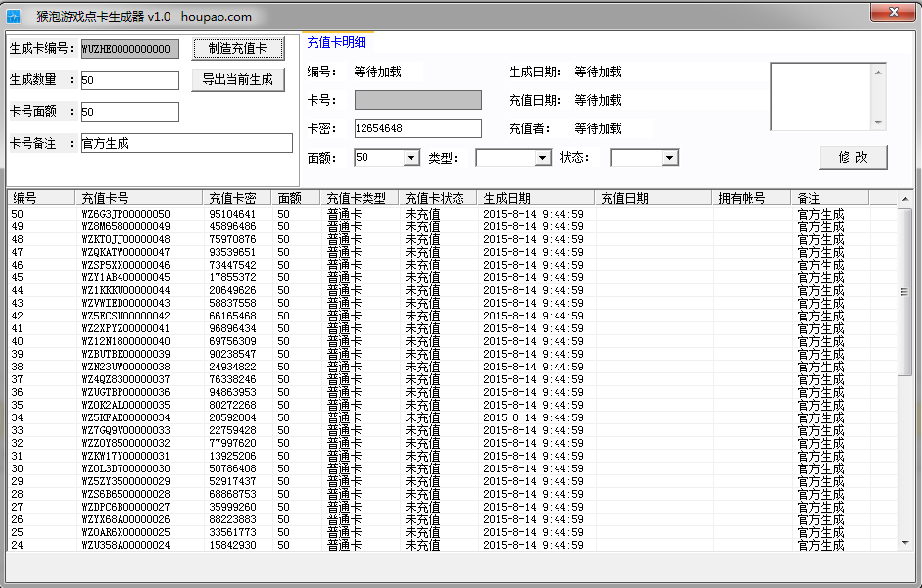922x588 pixels.
Task: Click notes box scroll up arrow
Action: point(879,73)
